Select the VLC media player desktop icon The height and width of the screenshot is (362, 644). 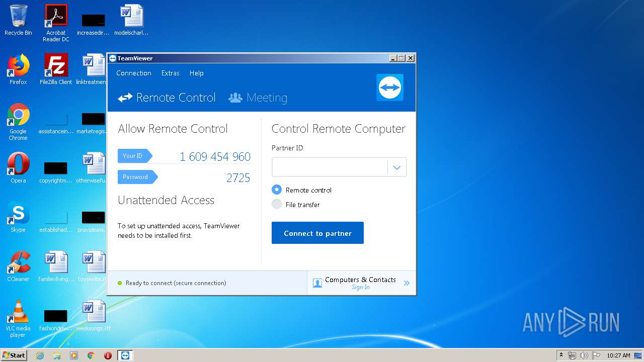pyautogui.click(x=18, y=319)
